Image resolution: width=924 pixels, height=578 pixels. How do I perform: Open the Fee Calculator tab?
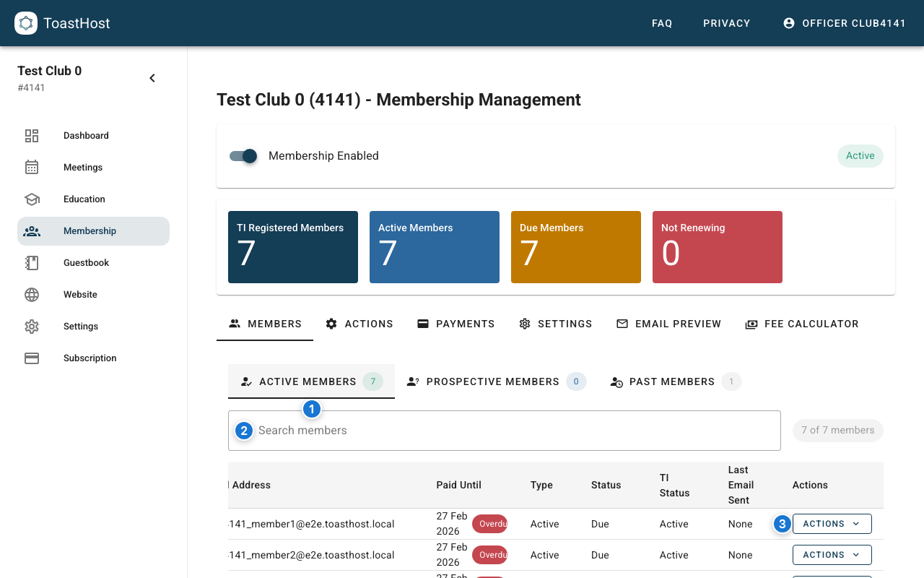[802, 324]
